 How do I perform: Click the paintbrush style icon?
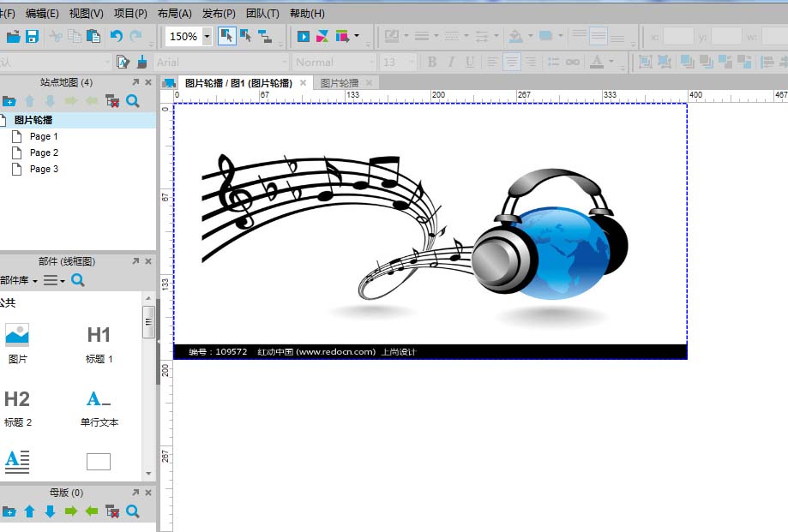click(x=141, y=62)
